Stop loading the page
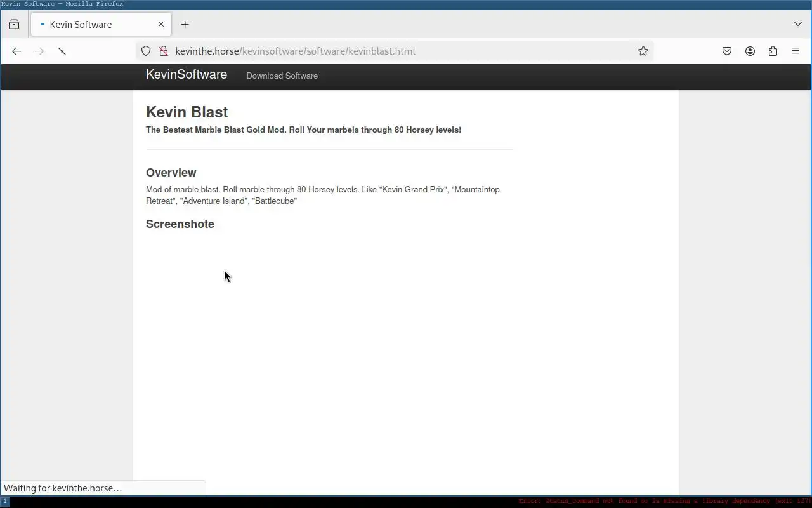The height and width of the screenshot is (508, 812). [62, 51]
